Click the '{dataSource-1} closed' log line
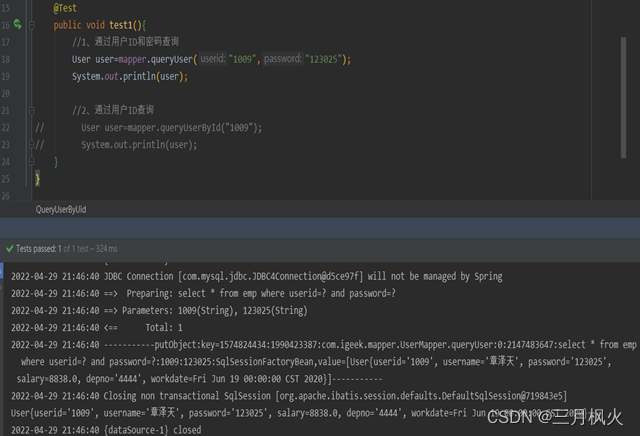This screenshot has width=640, height=436. coord(106,430)
